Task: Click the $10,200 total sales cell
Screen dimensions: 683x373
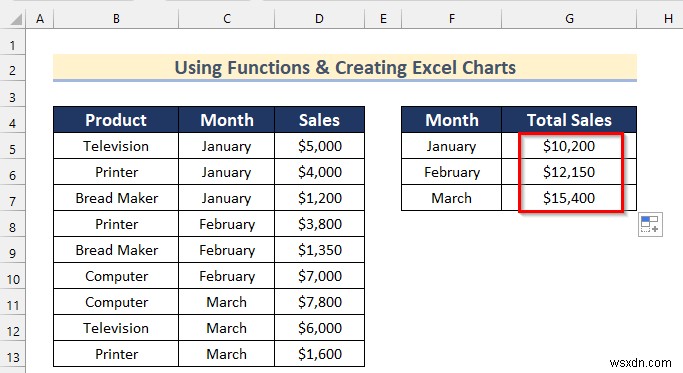Action: pyautogui.click(x=569, y=146)
